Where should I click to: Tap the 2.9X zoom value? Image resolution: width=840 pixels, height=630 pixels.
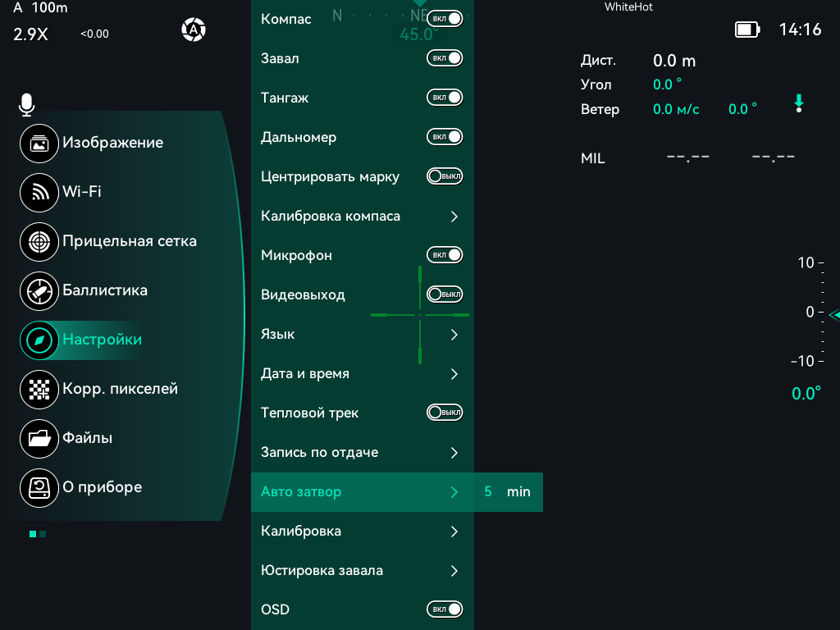(30, 34)
